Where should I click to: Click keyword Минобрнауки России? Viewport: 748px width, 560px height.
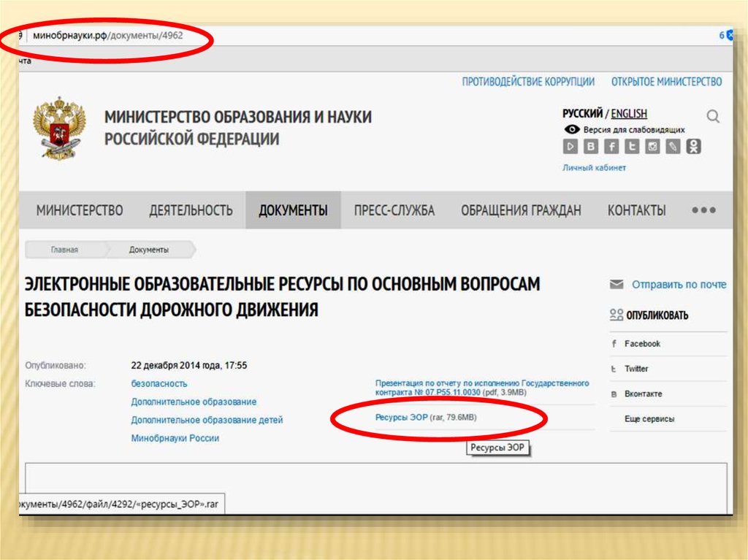pyautogui.click(x=175, y=438)
